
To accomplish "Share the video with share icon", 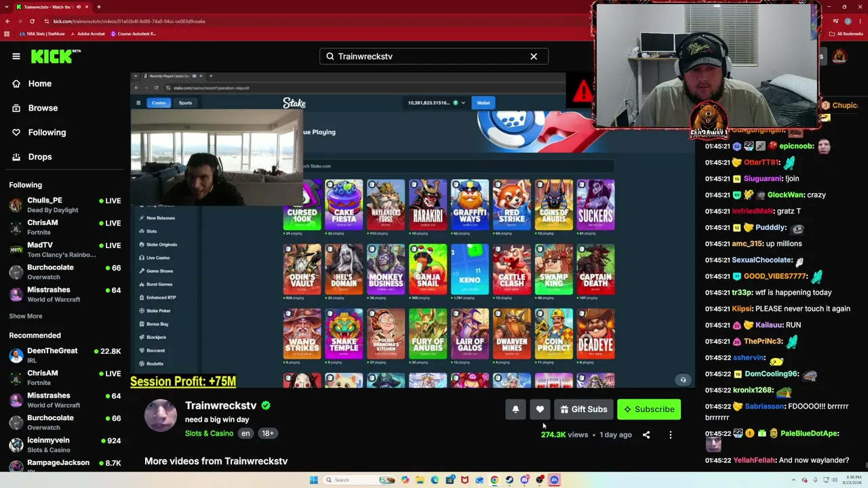I will click(x=646, y=435).
